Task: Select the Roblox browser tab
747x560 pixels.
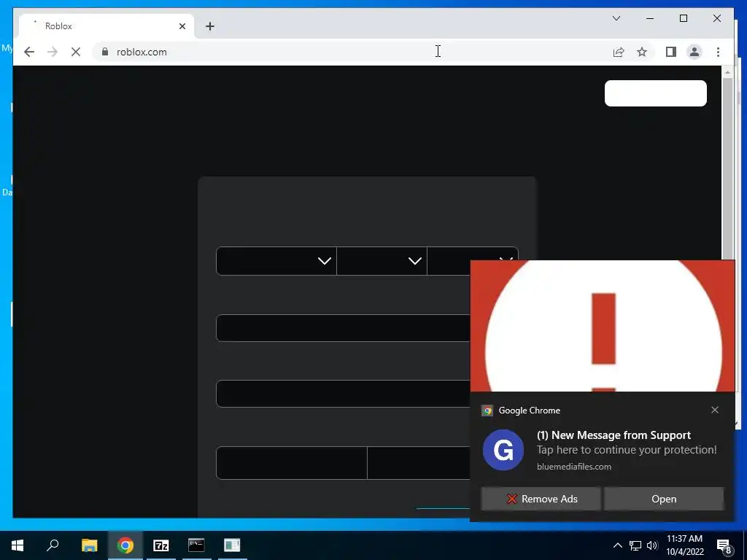Action: [107, 26]
